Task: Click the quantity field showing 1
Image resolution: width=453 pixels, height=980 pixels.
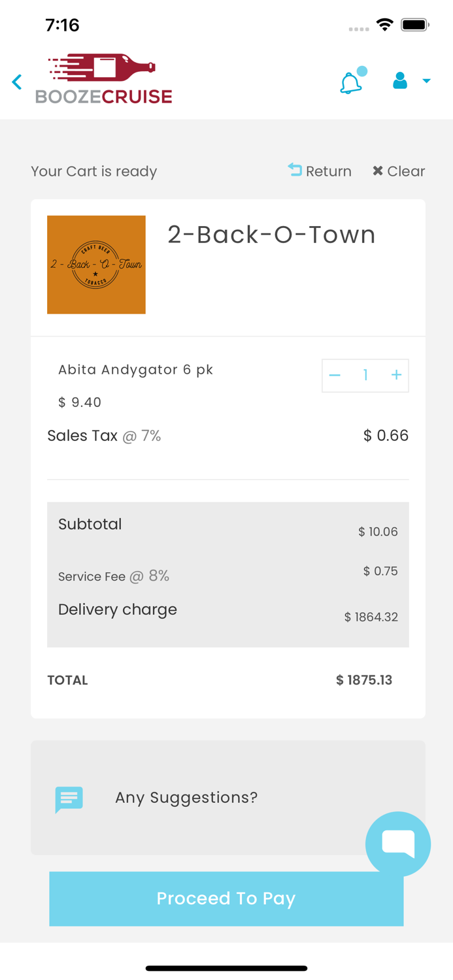Action: [365, 375]
